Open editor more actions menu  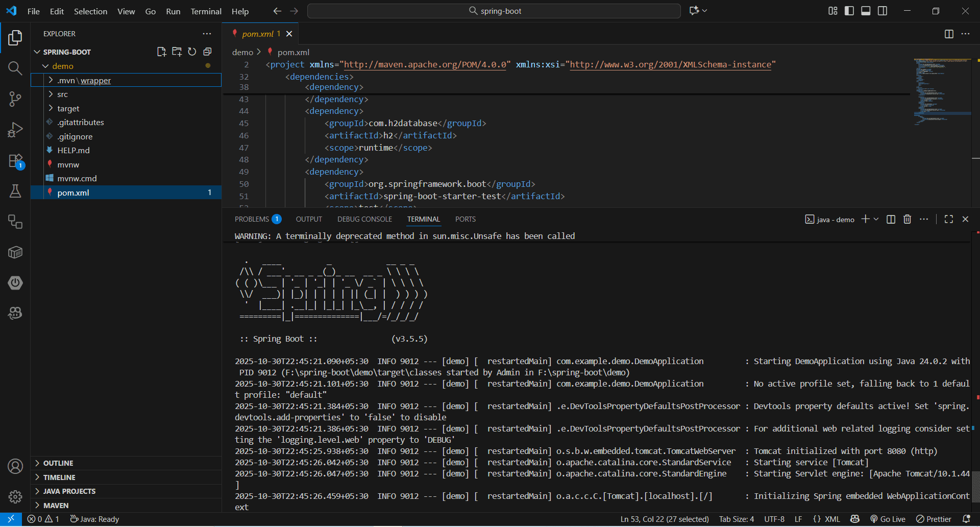point(965,34)
